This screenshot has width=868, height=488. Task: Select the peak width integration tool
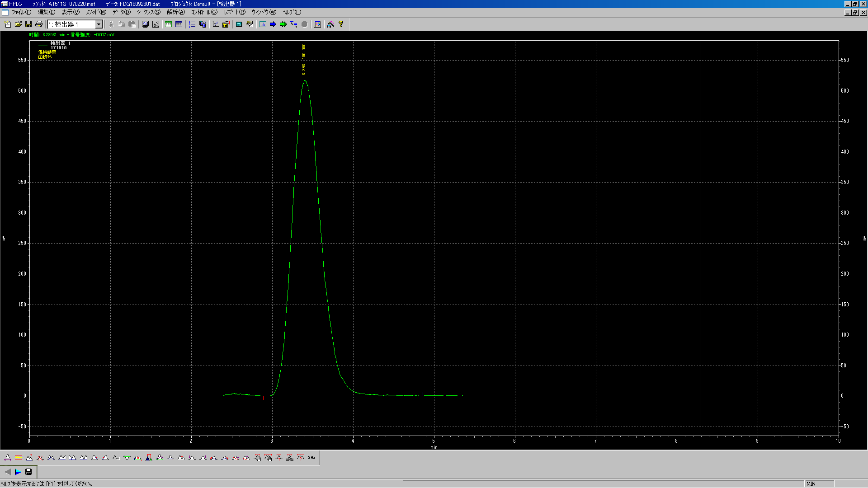click(x=8, y=458)
